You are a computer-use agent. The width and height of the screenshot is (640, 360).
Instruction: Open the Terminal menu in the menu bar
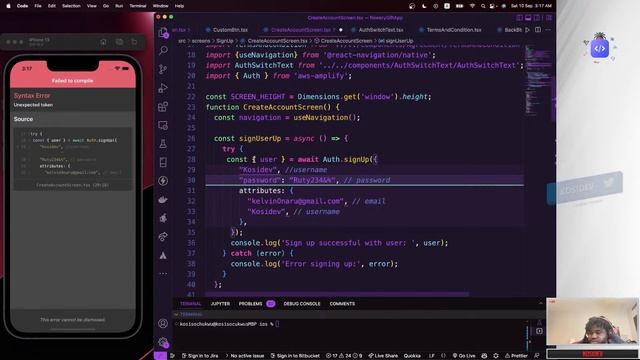click(x=138, y=6)
